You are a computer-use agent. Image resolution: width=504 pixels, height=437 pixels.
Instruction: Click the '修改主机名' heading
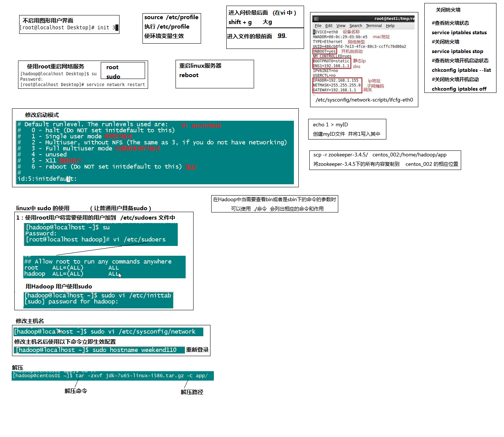click(30, 321)
